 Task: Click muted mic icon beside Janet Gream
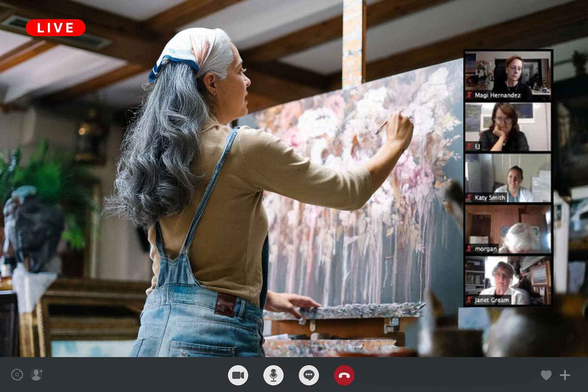(x=469, y=300)
